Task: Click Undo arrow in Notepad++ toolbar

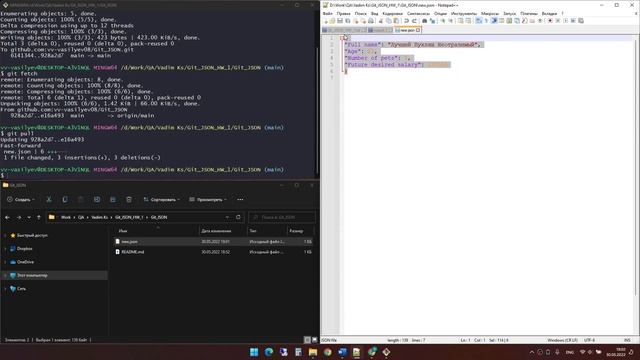Action: [407, 21]
